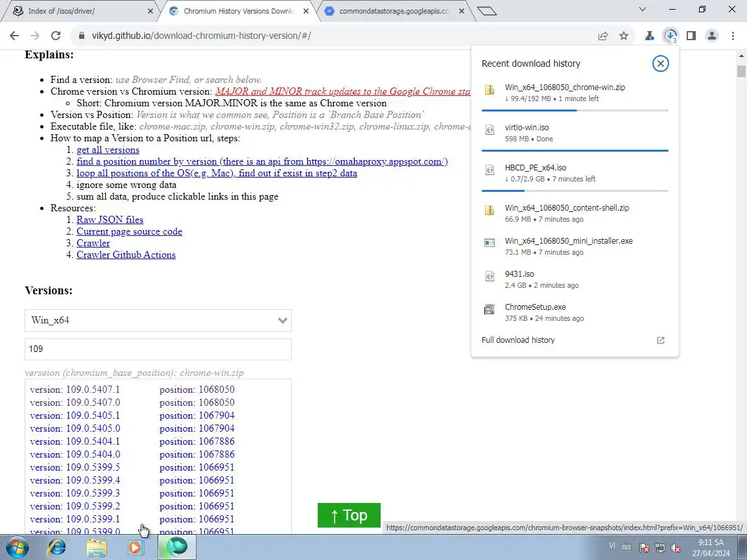Open the Action Center flag tray icon
The width and height of the screenshot is (747, 560).
pyautogui.click(x=644, y=548)
